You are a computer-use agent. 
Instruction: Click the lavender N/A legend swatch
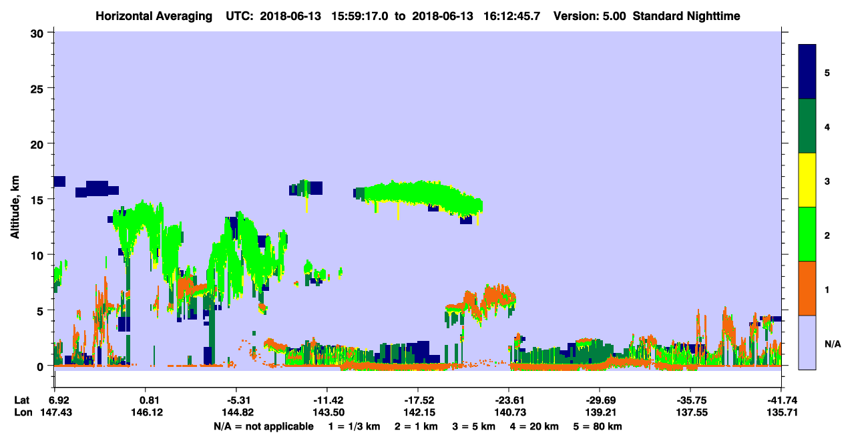coord(807,342)
